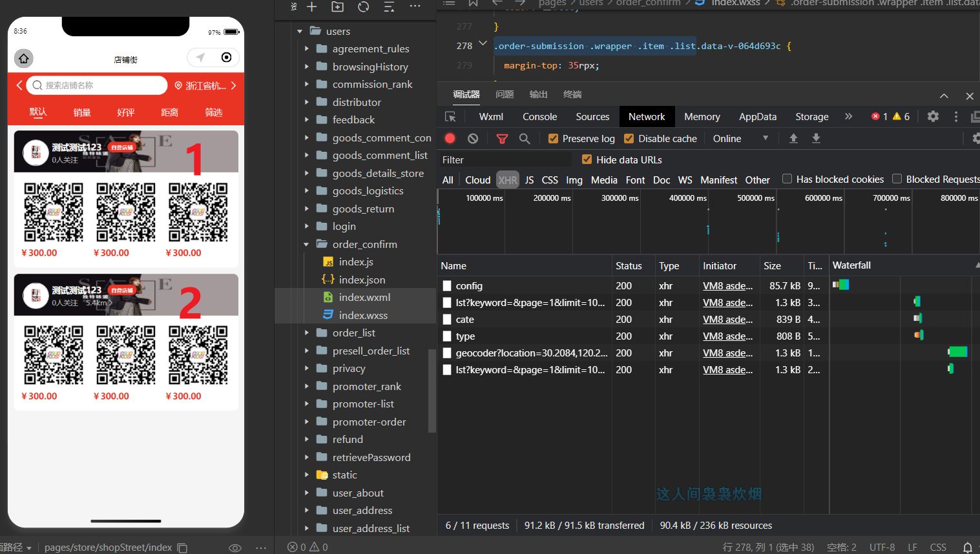This screenshot has width=980, height=554.
Task: Expand the refund folder
Action: pos(306,439)
